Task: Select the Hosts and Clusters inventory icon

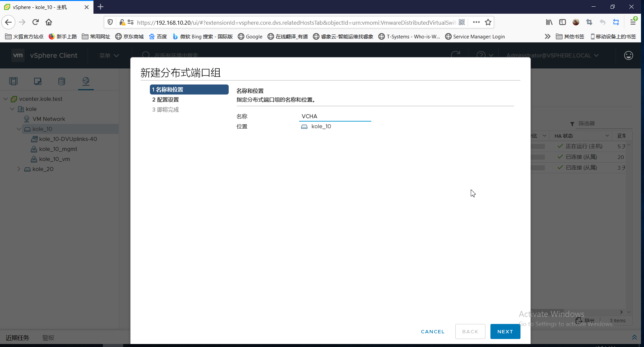Action: point(13,81)
